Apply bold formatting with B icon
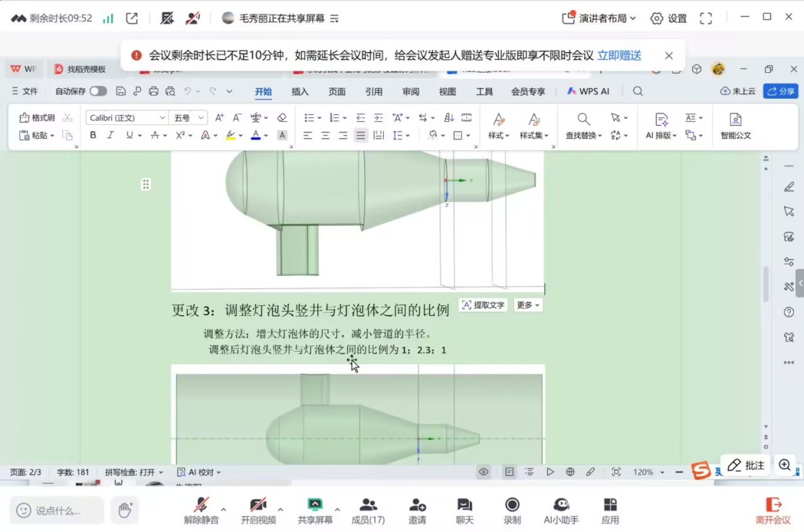 (x=93, y=135)
